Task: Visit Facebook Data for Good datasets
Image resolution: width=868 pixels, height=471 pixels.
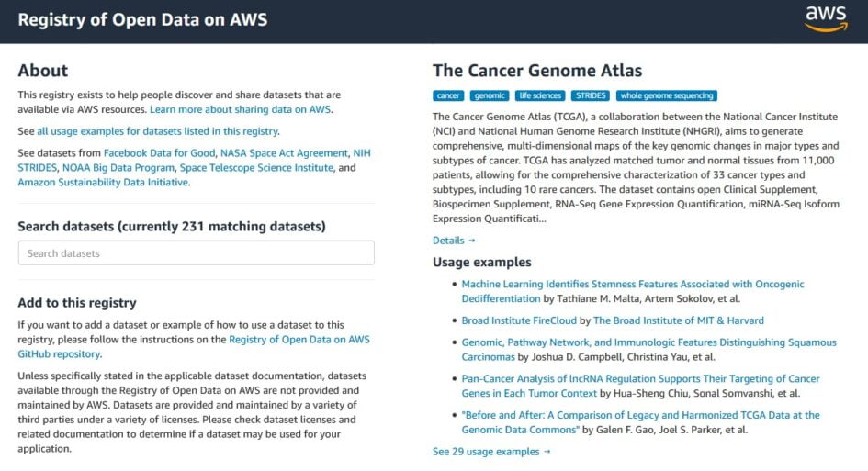Action: pyautogui.click(x=160, y=153)
